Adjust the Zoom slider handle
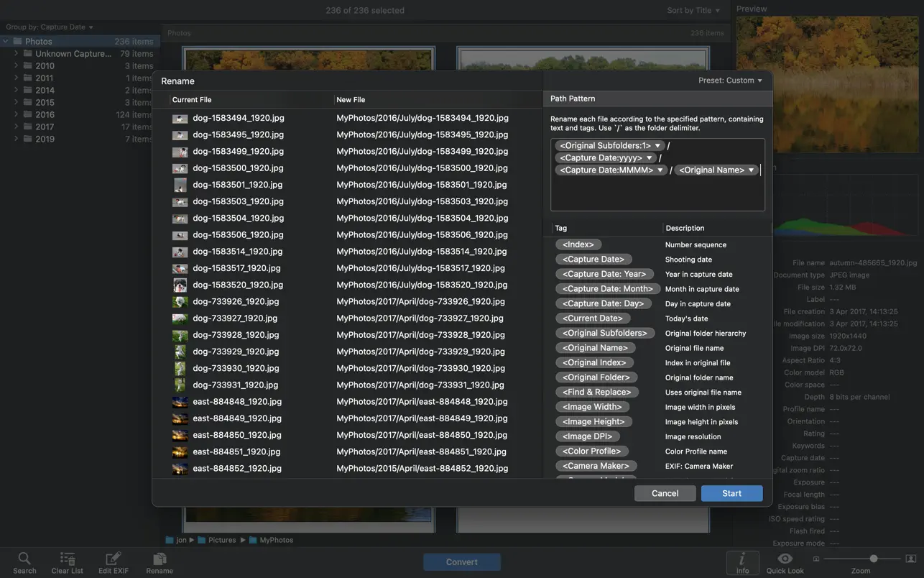 click(x=873, y=559)
